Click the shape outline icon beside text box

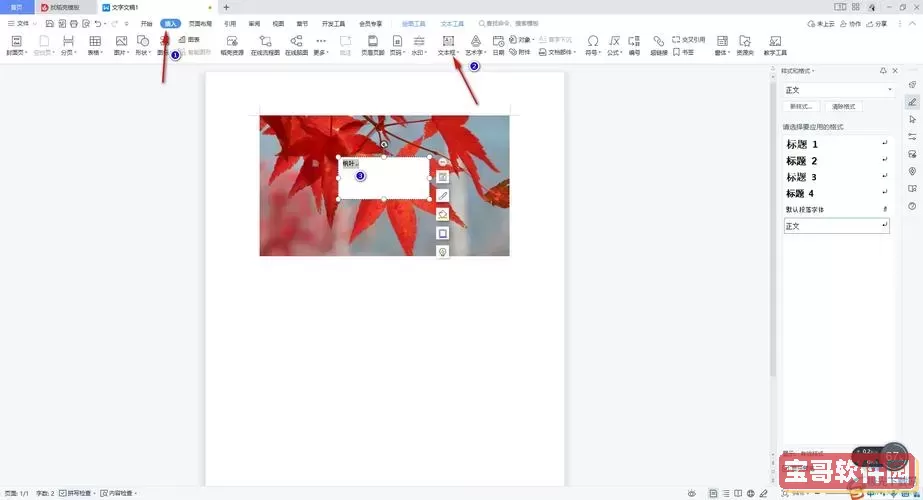(x=443, y=233)
